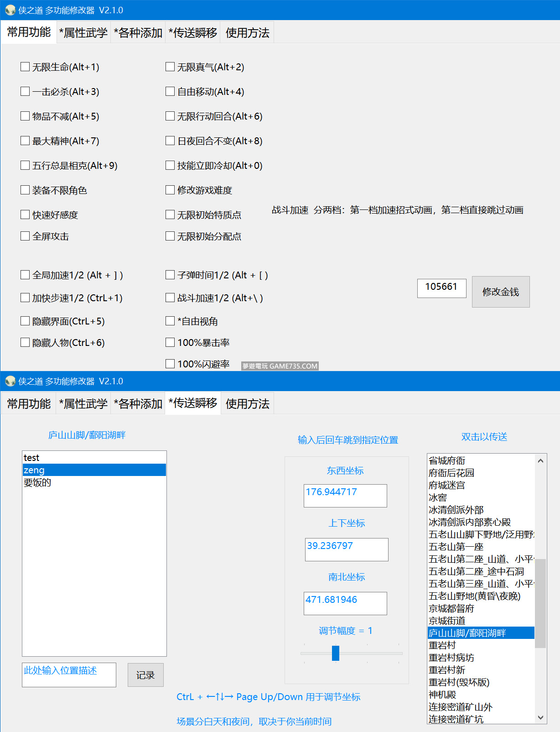
Task: Enable the 无限生命(Alt+1) checkbox
Action: (26, 67)
